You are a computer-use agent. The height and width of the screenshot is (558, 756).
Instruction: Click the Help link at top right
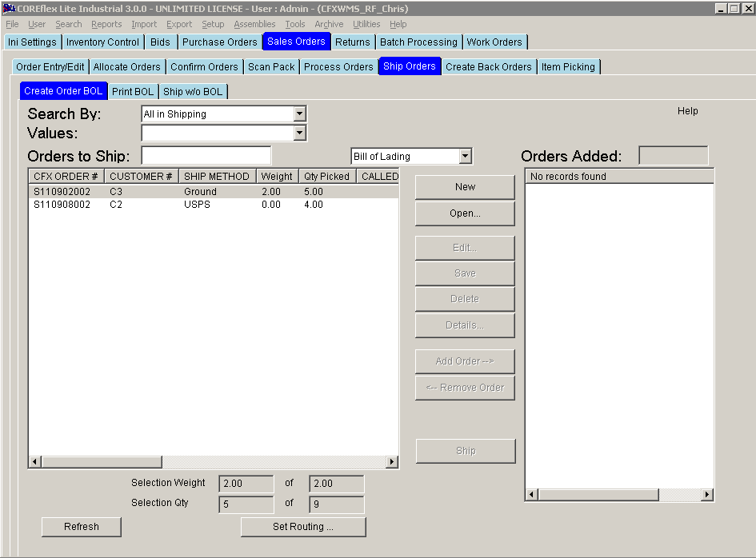coord(687,111)
